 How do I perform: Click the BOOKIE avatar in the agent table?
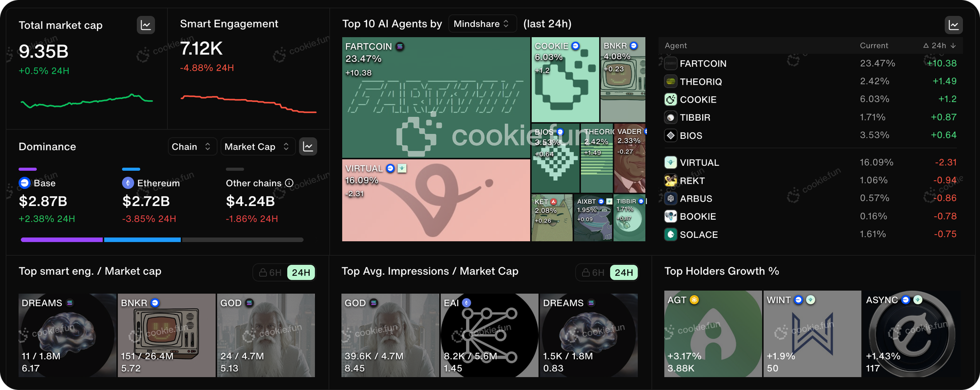671,216
